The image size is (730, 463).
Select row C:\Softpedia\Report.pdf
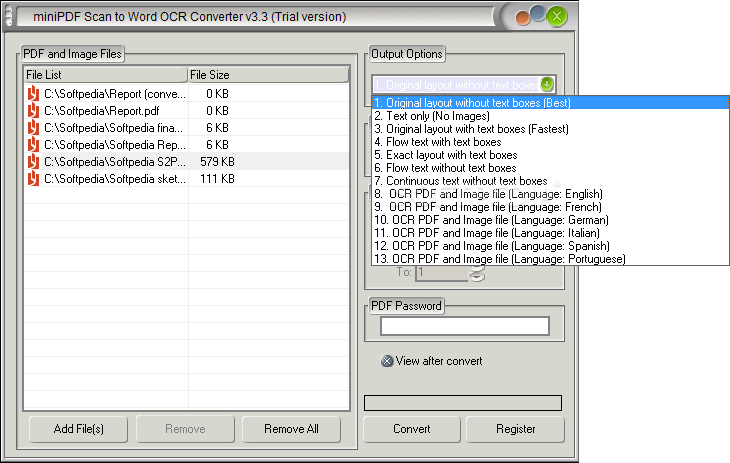(x=186, y=111)
